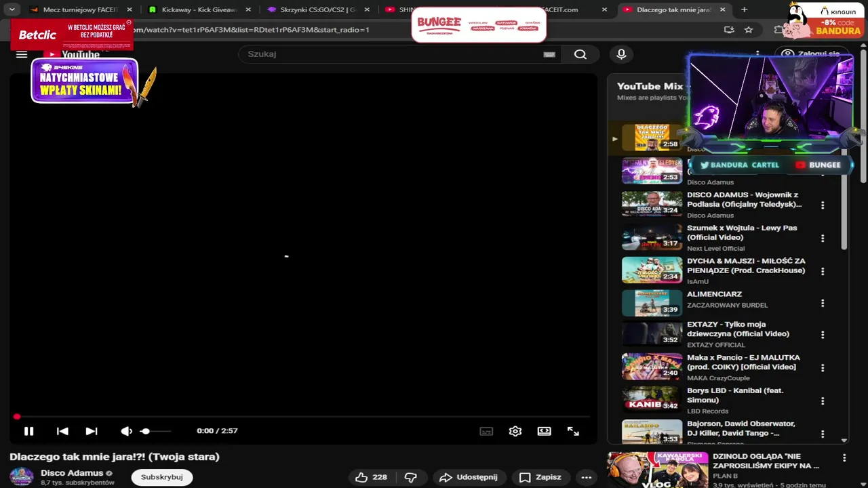
Task: Switch to Skrzynki CS:GO/CS2 tab
Action: 318,10
